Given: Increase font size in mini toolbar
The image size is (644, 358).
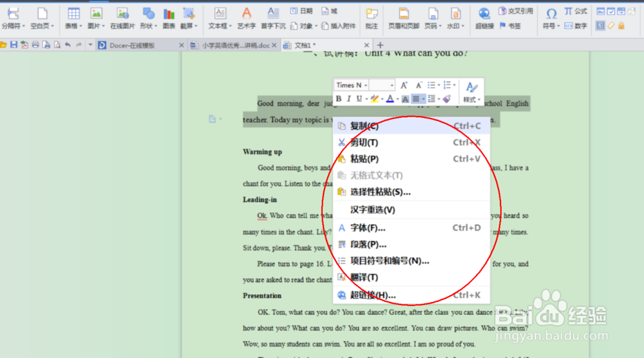Looking at the screenshot, I should (x=404, y=85).
